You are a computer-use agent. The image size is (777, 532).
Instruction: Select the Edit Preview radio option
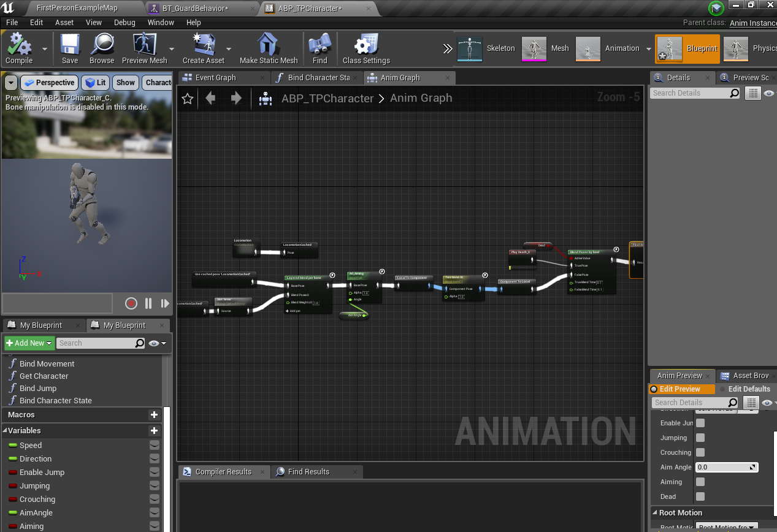click(x=682, y=389)
